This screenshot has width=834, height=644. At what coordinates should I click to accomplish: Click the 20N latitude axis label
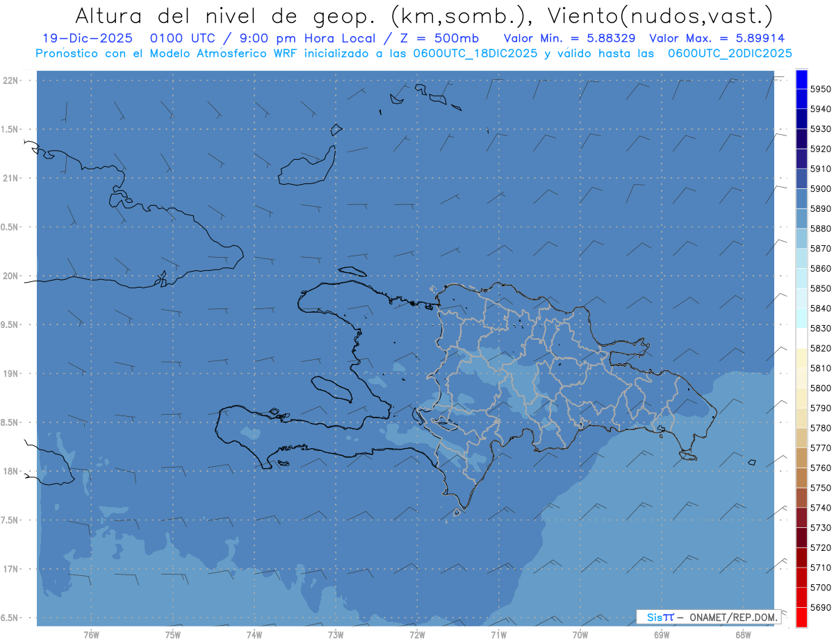[x=10, y=276]
